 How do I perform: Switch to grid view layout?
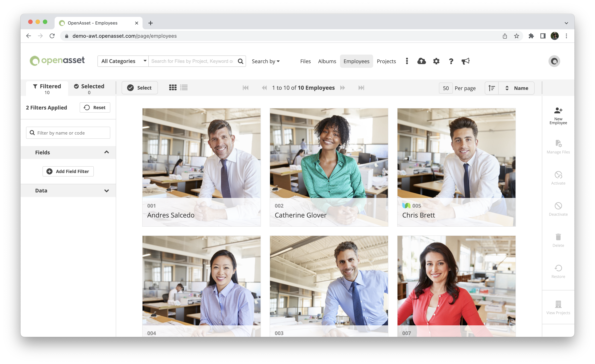coord(173,88)
